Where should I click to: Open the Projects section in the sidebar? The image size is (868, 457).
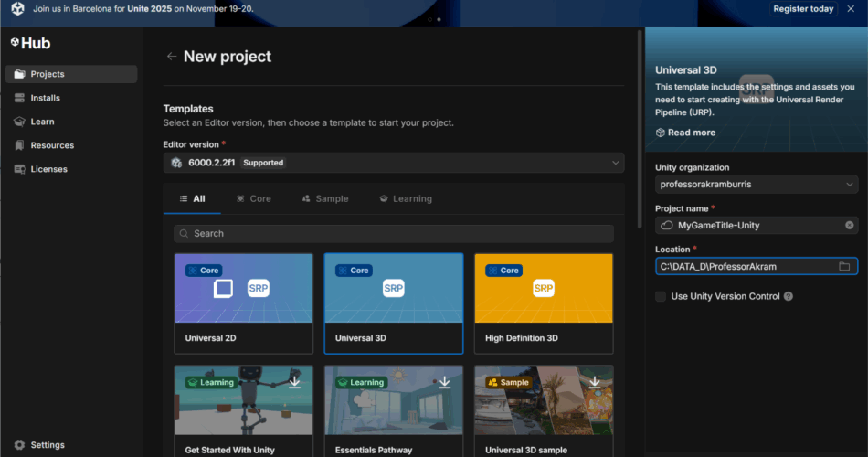[71, 74]
